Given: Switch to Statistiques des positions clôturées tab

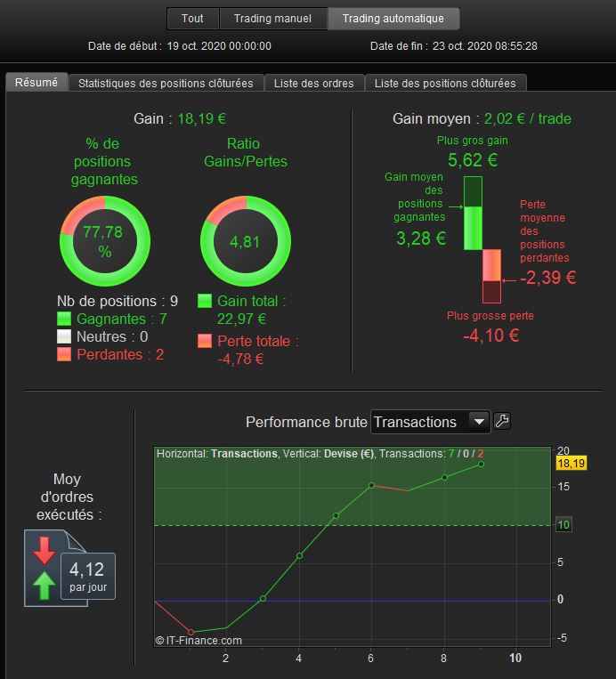Looking at the screenshot, I should coord(166,83).
